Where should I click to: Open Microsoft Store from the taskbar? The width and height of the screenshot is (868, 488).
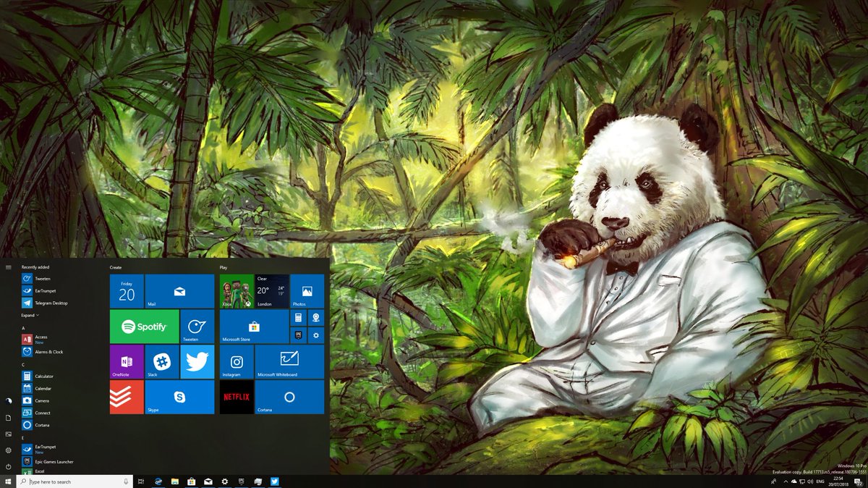(x=191, y=481)
